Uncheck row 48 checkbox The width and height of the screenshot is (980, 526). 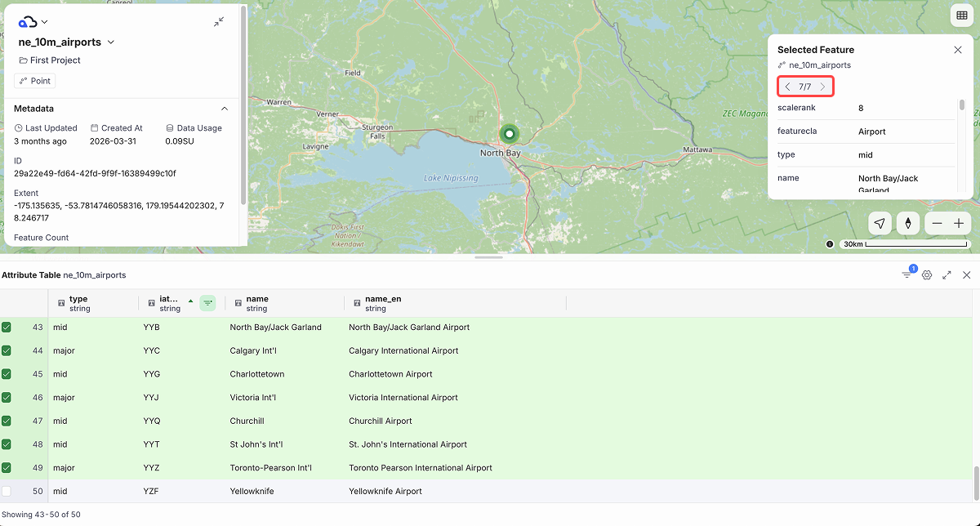point(7,445)
